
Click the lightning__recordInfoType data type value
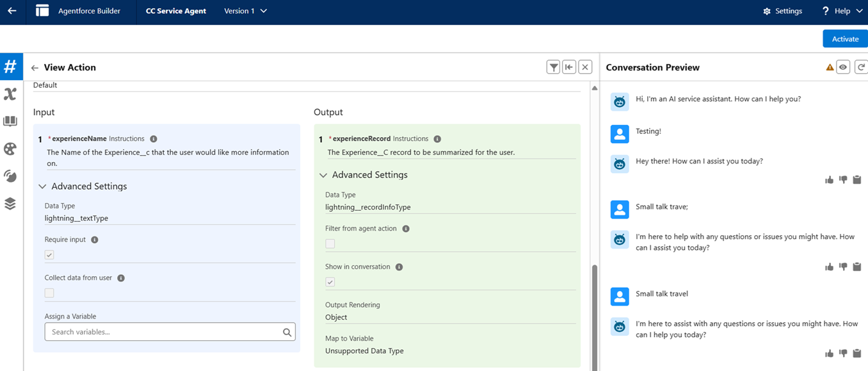tap(368, 207)
